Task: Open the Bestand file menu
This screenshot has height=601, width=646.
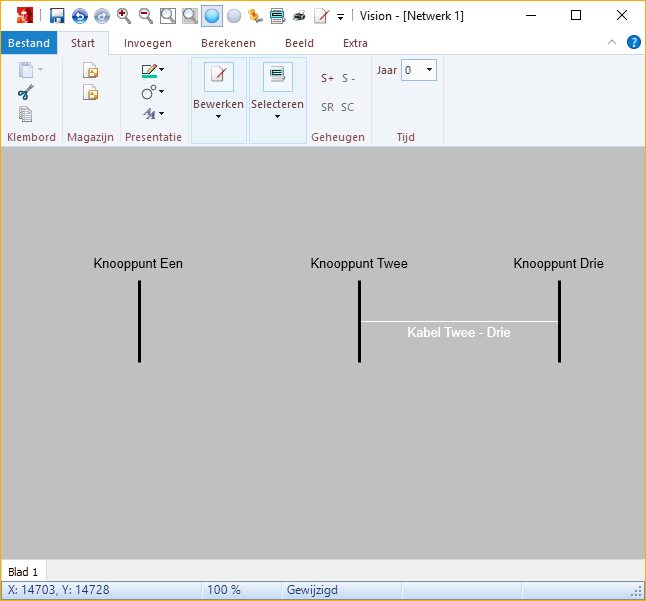Action: tap(29, 43)
